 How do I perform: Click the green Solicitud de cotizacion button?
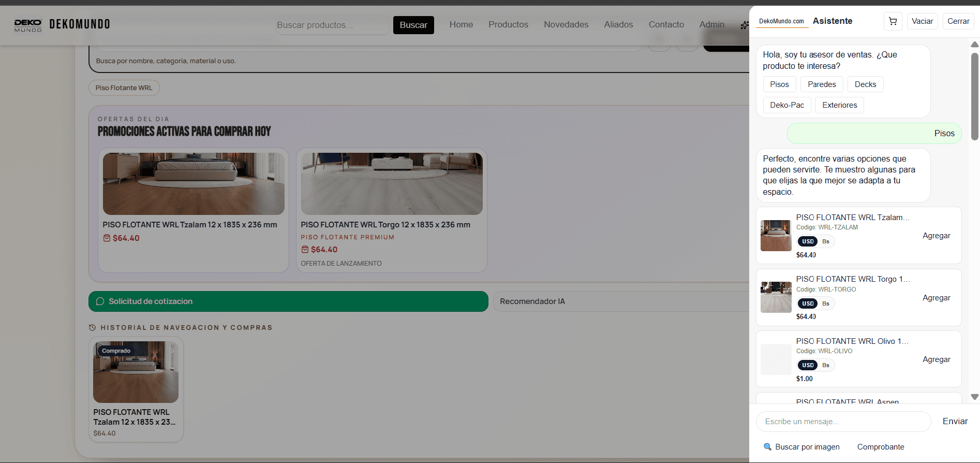coord(288,301)
